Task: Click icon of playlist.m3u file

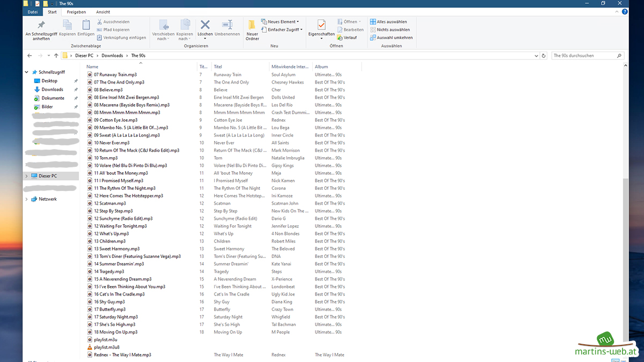Action: tap(90, 339)
